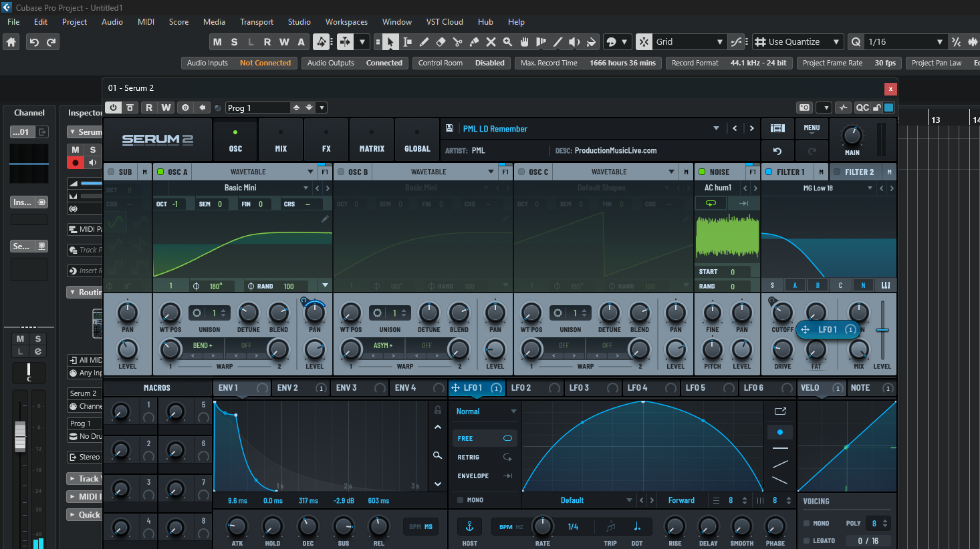Save the preset with the disk icon

coord(450,128)
